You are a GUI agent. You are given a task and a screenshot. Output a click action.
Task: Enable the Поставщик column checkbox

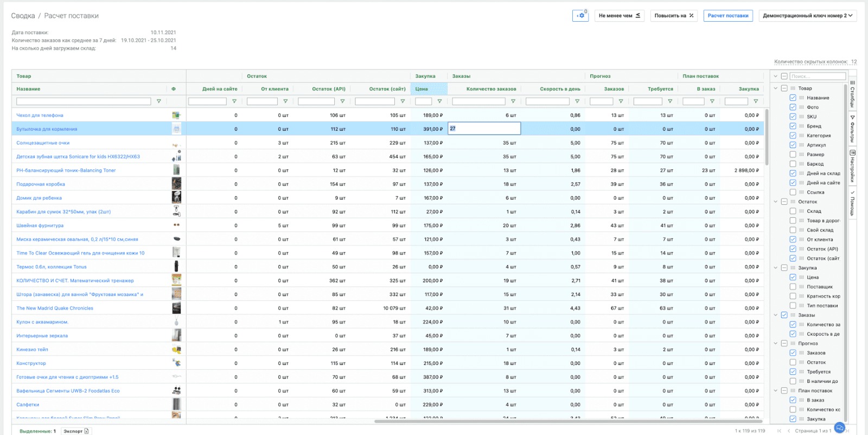pyautogui.click(x=793, y=287)
